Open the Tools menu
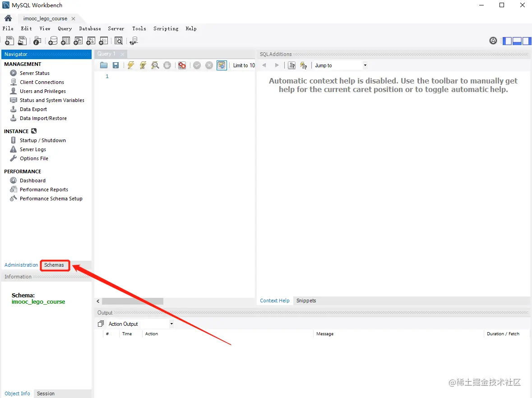 point(139,28)
